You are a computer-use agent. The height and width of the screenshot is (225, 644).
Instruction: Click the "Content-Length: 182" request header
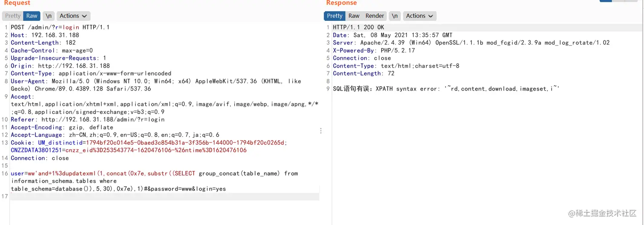[x=43, y=43]
